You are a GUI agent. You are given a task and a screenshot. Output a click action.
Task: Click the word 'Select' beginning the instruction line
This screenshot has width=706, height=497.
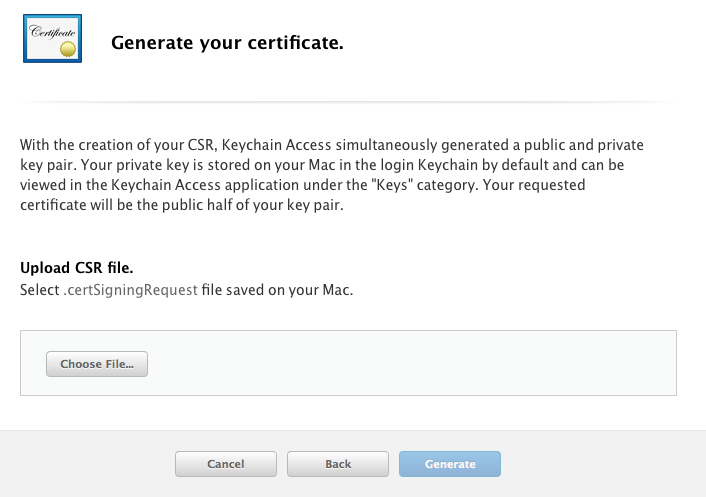click(40, 290)
